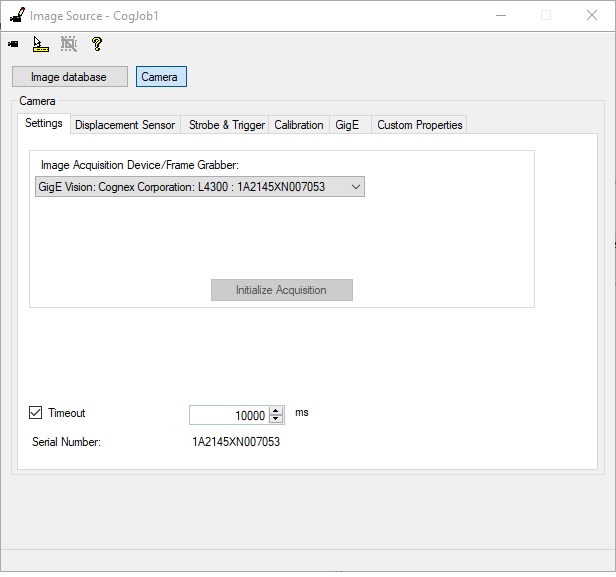616x577 pixels.
Task: Switch to Image database source
Action: click(x=70, y=77)
